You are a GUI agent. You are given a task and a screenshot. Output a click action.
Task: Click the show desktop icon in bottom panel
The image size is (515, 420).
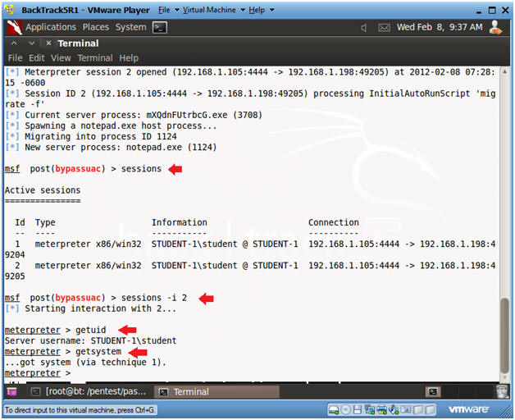(x=11, y=391)
